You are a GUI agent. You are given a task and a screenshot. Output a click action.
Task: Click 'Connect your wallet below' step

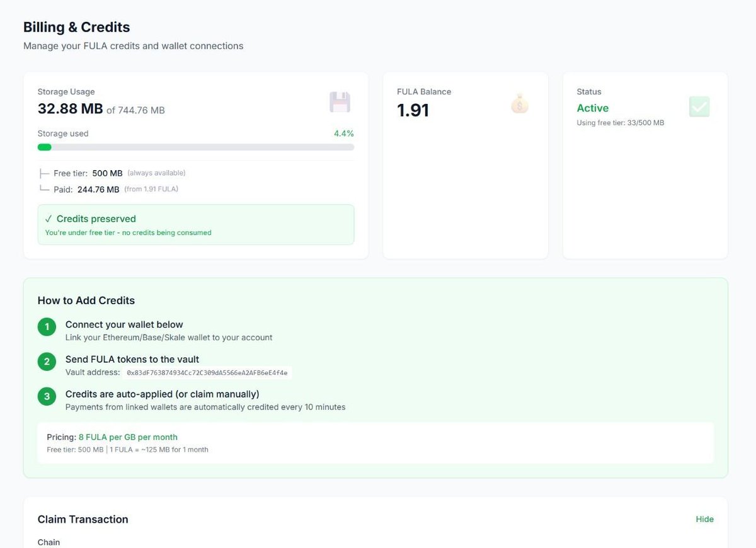click(124, 324)
